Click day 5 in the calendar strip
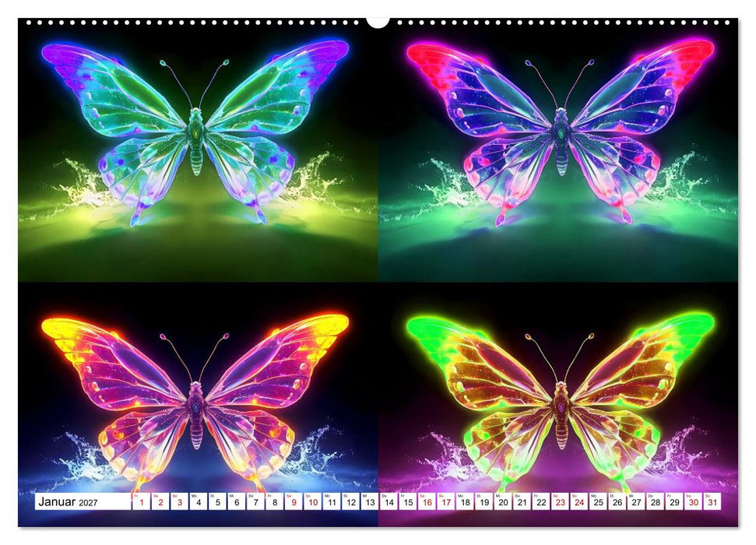The image size is (756, 545). (x=217, y=501)
